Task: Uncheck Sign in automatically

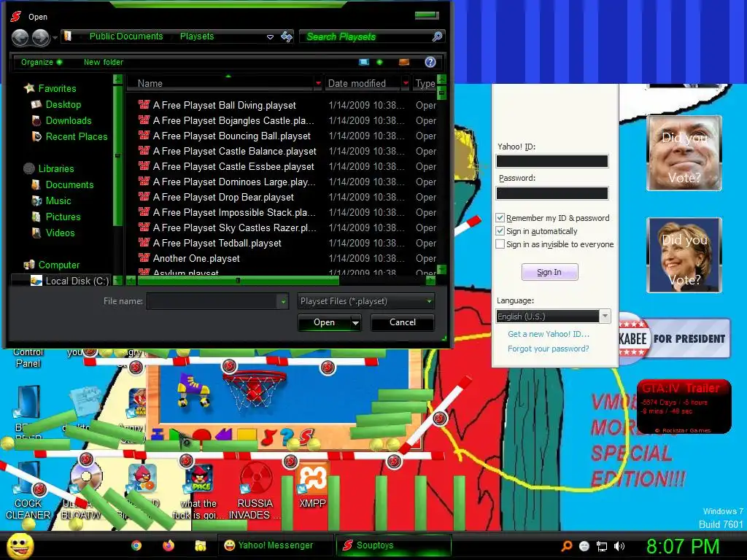Action: click(x=500, y=231)
